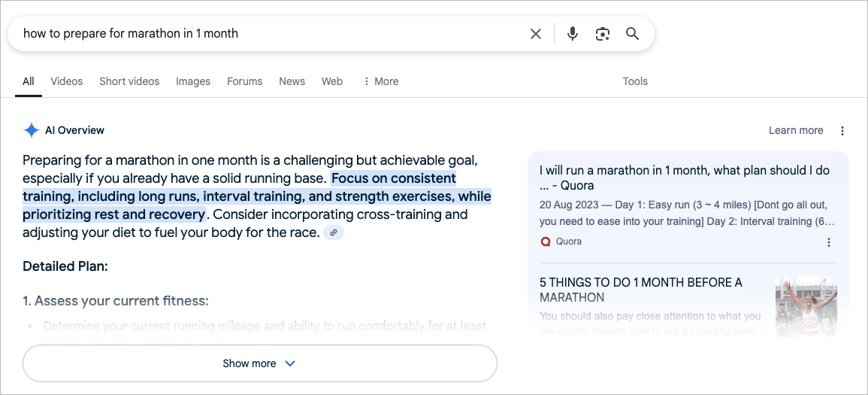
Task: Select the Forums tab
Action: point(245,81)
